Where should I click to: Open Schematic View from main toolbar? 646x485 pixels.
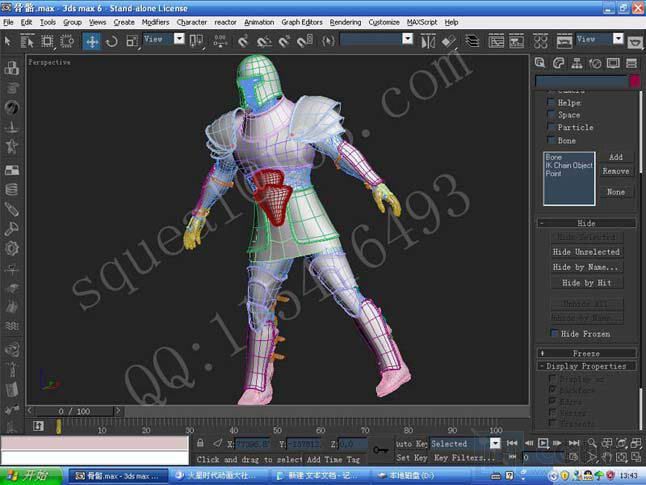[x=517, y=41]
